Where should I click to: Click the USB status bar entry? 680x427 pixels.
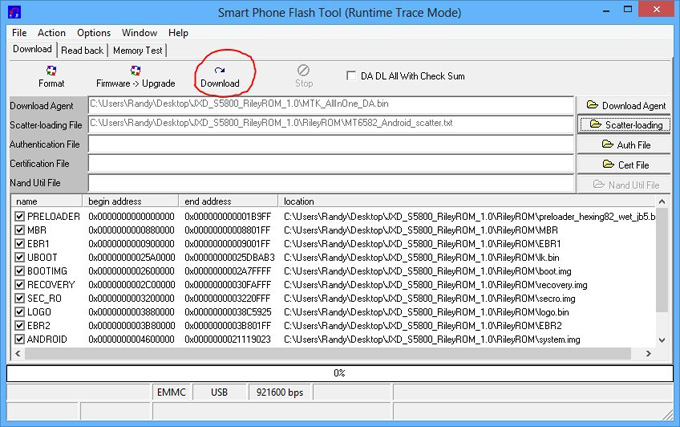coord(219,392)
